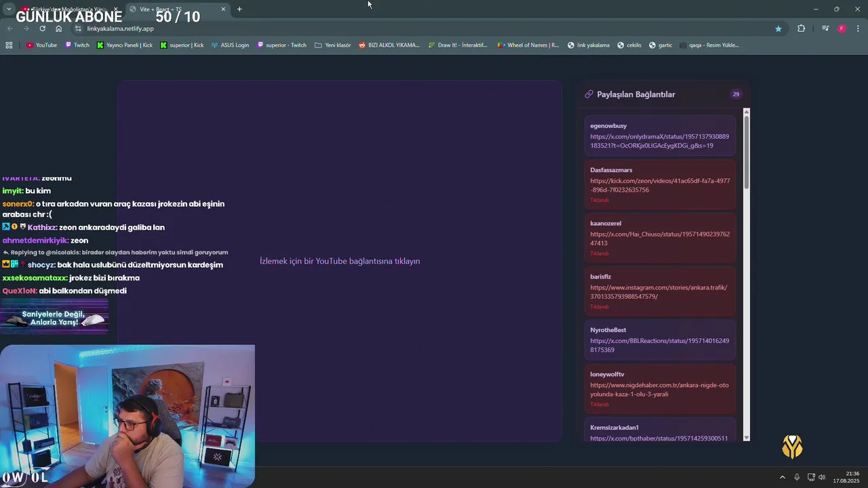Viewport: 868px width, 488px height.
Task: Go back using the browser back arrow
Action: (9, 28)
